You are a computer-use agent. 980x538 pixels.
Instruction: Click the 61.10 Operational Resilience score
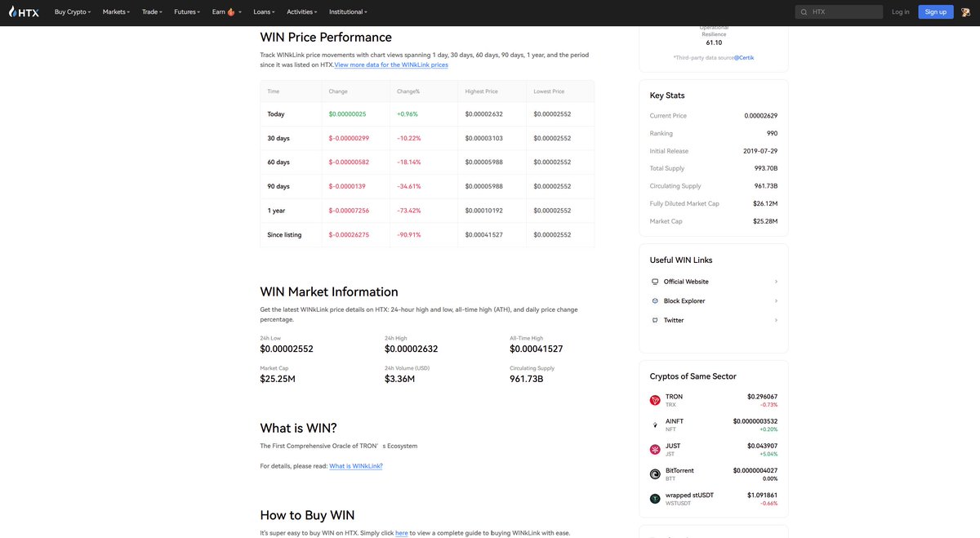click(714, 42)
